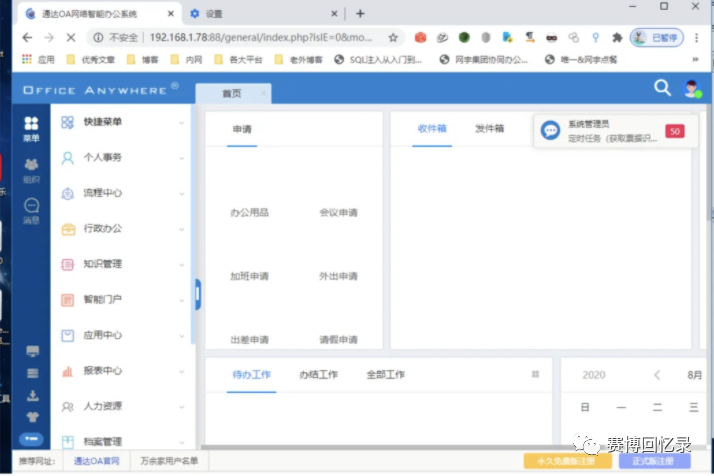Screen dimensions: 714x476
Task: Expand 流程中心 chevron
Action: click(x=182, y=194)
